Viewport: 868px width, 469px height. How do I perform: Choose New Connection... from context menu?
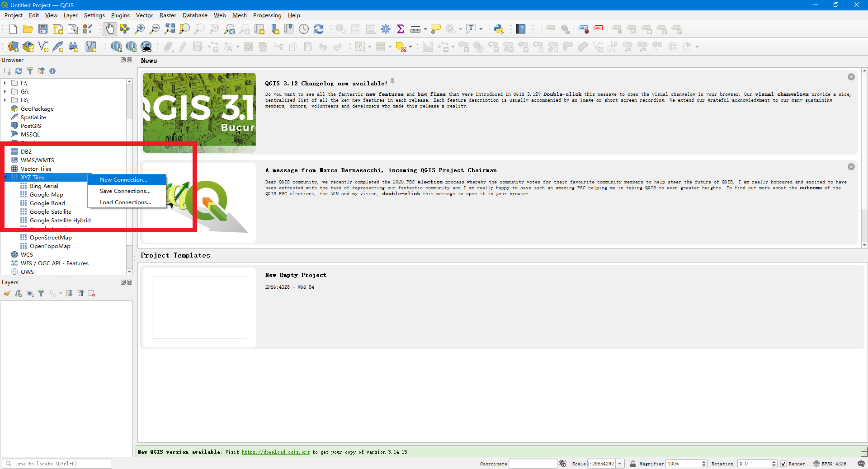click(127, 180)
